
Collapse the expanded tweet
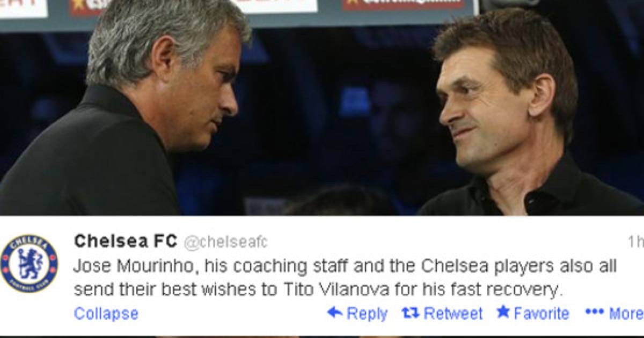coord(106,313)
